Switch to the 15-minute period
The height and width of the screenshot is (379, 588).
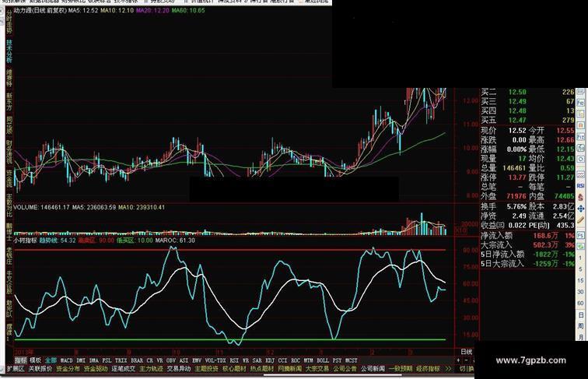tap(580, 280)
